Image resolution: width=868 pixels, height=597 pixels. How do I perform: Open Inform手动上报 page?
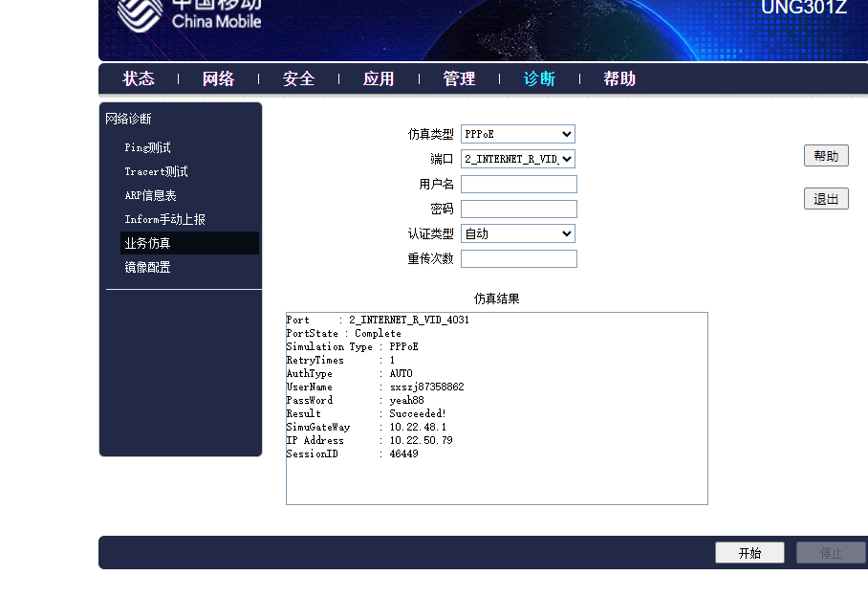pos(164,220)
